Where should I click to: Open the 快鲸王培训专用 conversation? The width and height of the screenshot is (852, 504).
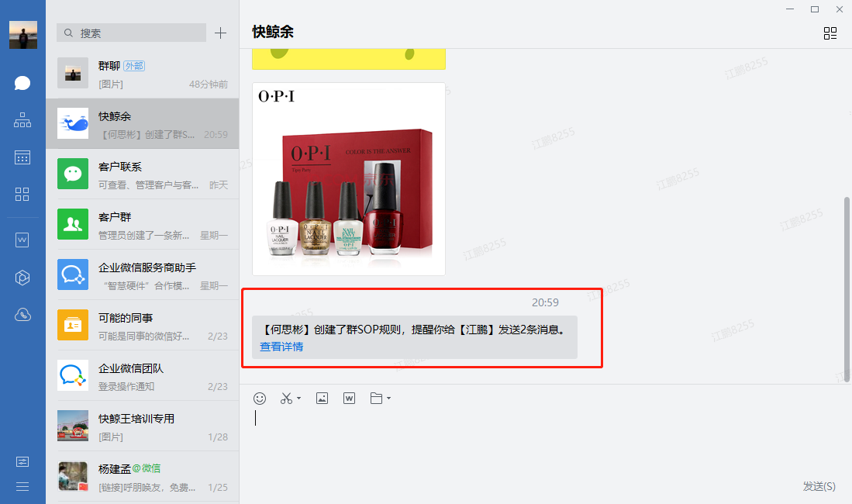pos(143,426)
